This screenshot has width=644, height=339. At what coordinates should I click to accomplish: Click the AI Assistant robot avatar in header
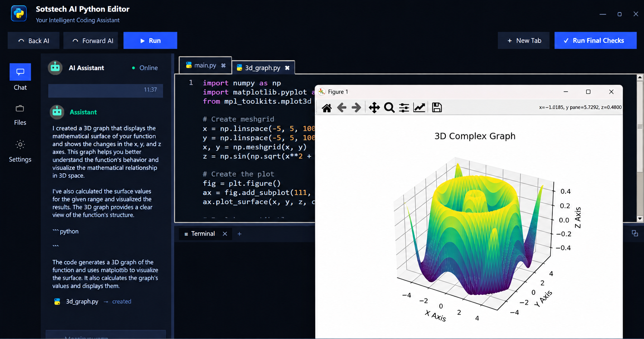click(55, 67)
